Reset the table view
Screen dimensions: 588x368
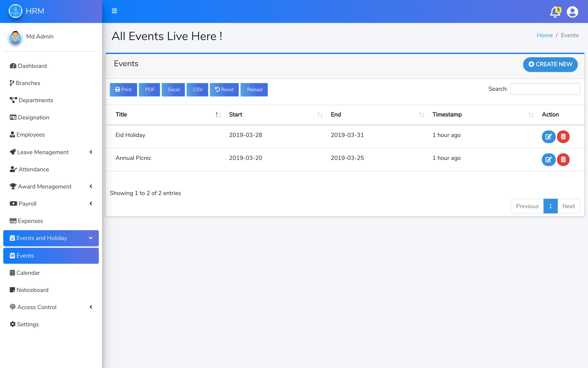coord(224,90)
